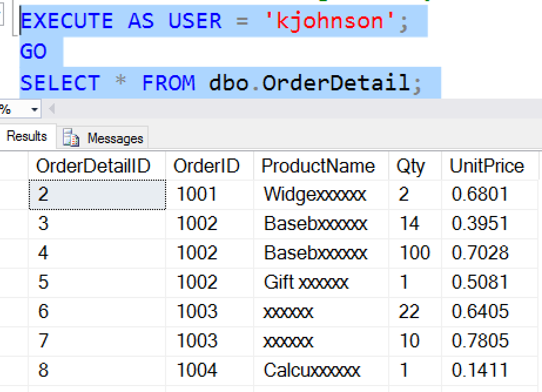Select the ProductName column header
542x392 pixels.
click(x=321, y=166)
